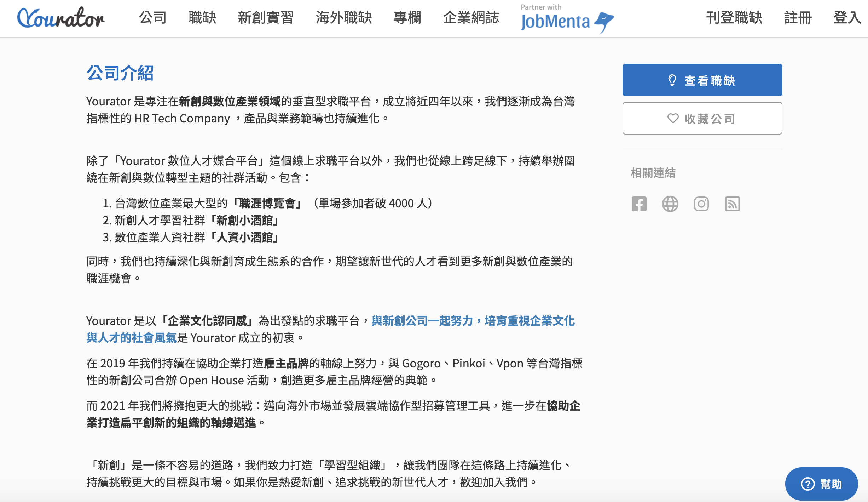Click the「人資小酒館」list item

[x=191, y=237]
